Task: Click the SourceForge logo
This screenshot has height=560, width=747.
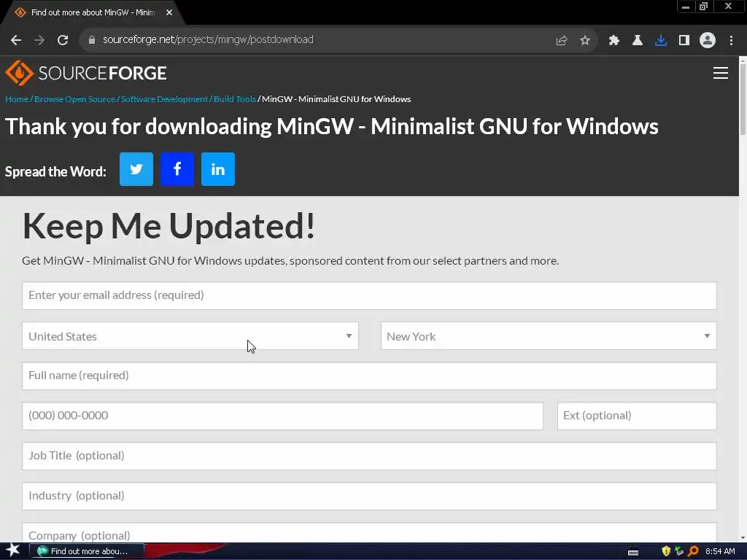Action: pyautogui.click(x=86, y=73)
